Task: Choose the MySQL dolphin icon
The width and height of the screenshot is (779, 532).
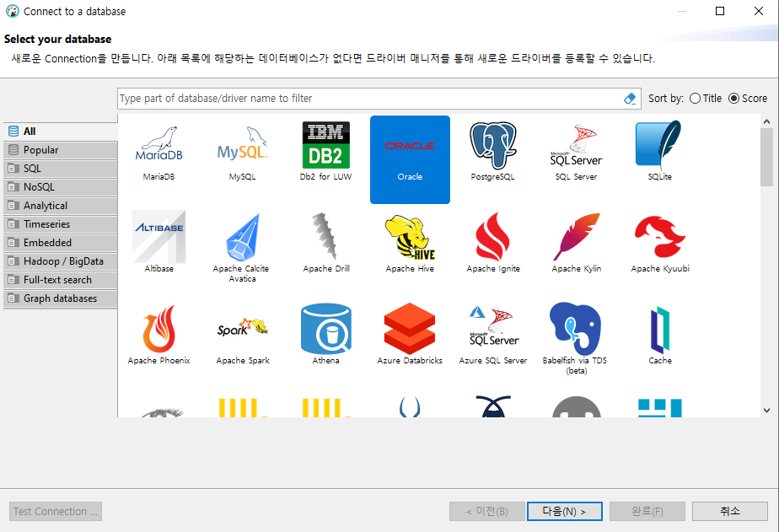Action: click(x=242, y=144)
